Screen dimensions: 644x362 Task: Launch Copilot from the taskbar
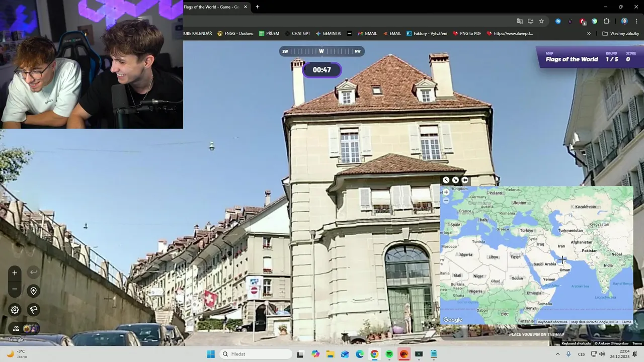point(315,354)
